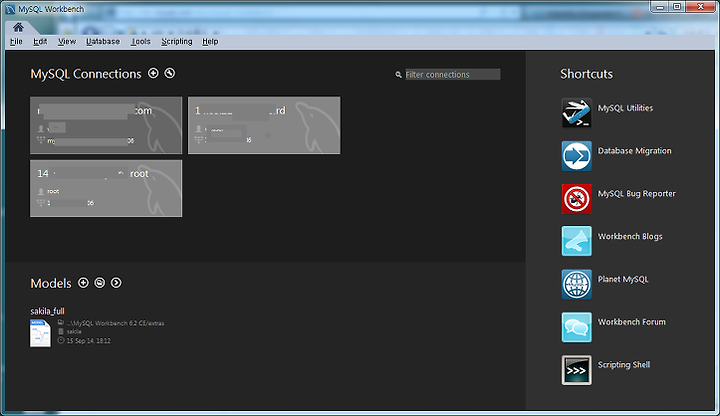
Task: Click the Filter connections search field
Action: click(452, 74)
